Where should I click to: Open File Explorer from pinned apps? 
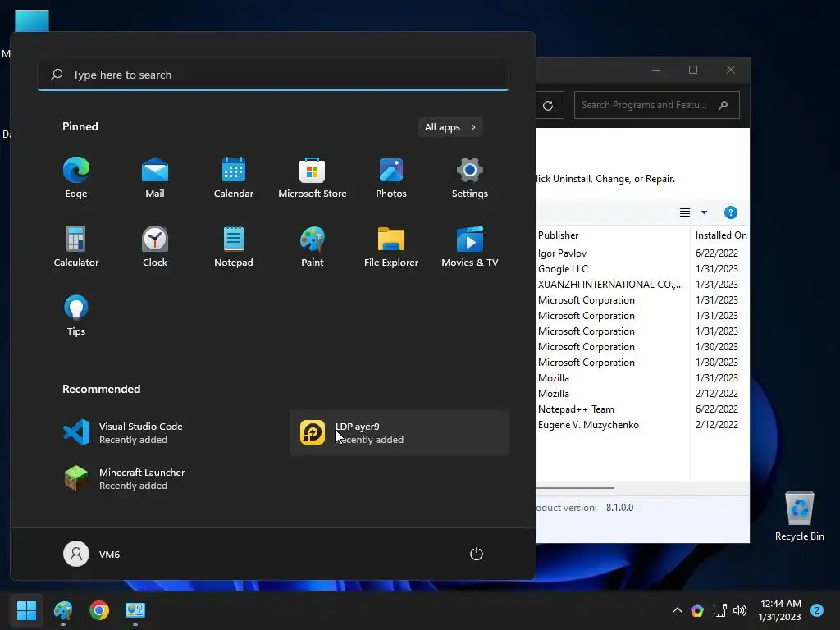(391, 246)
